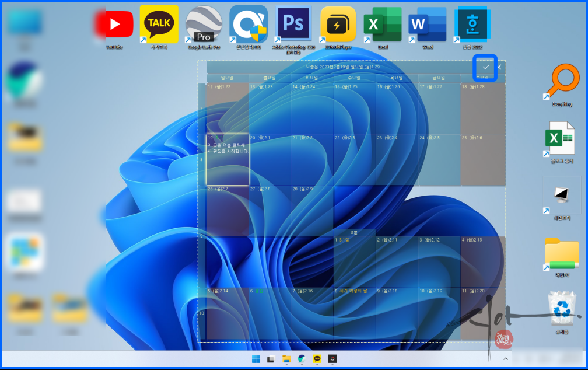The width and height of the screenshot is (588, 370).
Task: Select the calendar cell dated 13 (음)1.23
Action: coord(269,109)
